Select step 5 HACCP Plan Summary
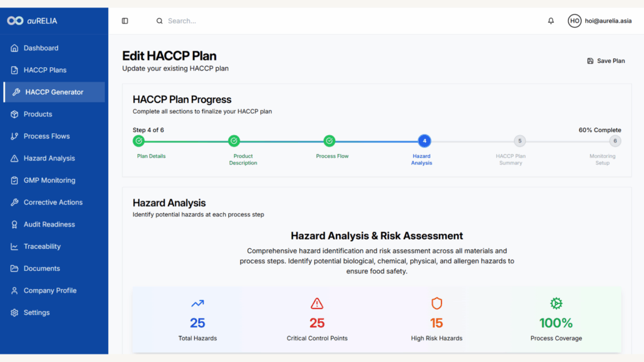This screenshot has width=644, height=362. pos(519,141)
